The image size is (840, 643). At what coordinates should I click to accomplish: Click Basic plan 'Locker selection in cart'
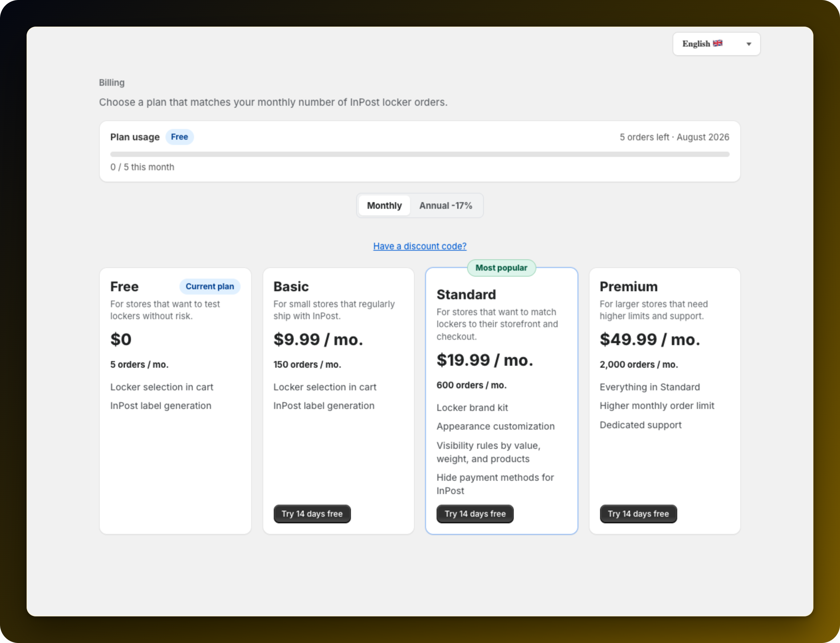[325, 387]
